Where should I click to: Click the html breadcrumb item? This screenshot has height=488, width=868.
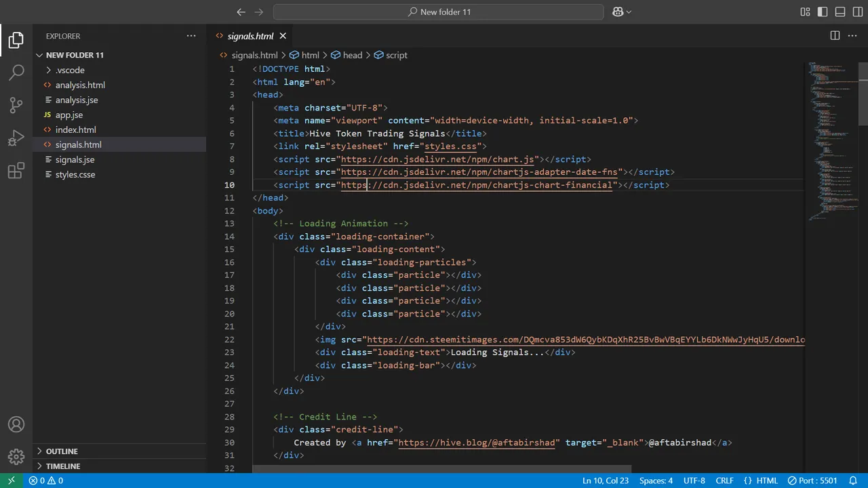coord(310,55)
